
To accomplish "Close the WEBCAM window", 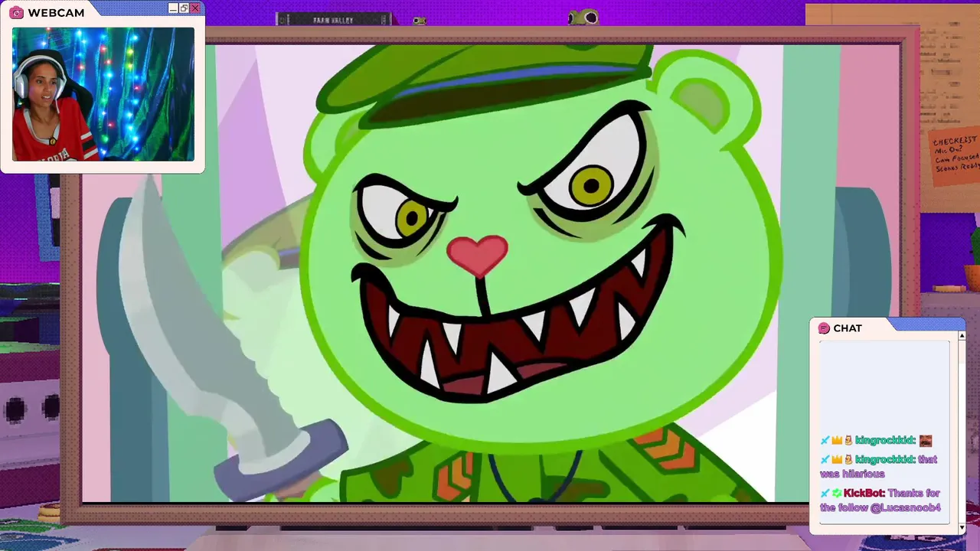I will pyautogui.click(x=195, y=8).
